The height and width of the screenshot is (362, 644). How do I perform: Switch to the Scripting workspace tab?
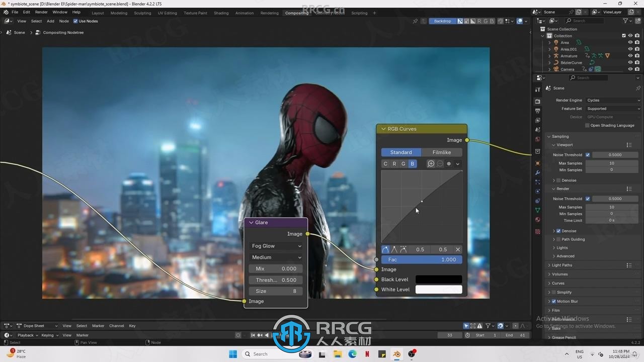coord(359,13)
